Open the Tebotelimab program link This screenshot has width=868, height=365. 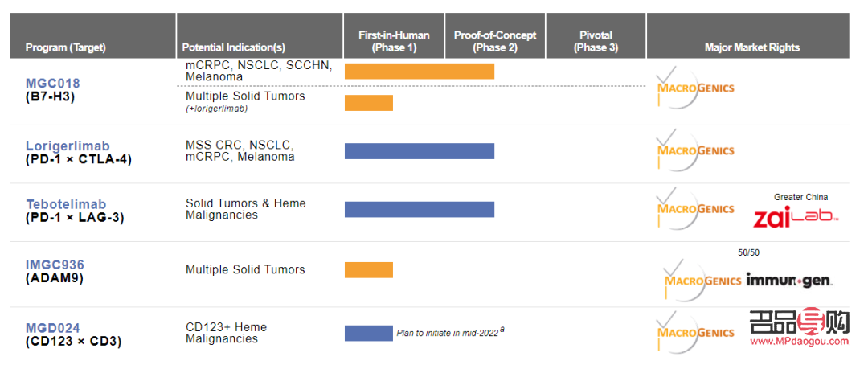click(66, 204)
